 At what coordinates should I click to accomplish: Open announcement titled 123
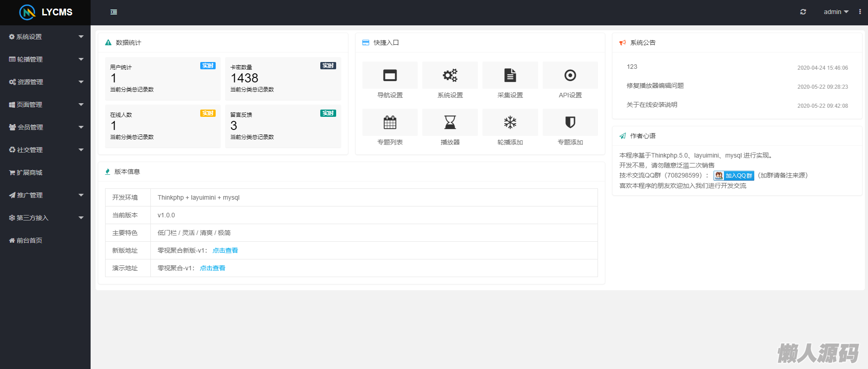[x=632, y=67]
